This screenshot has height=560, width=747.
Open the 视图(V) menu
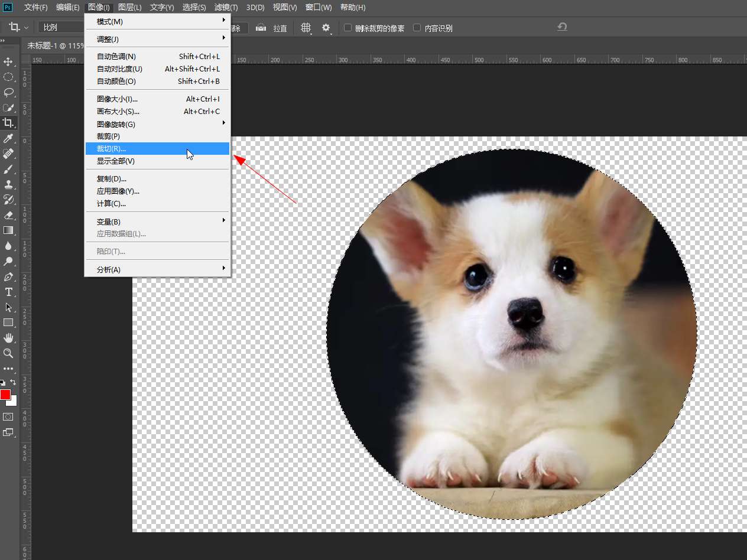(x=285, y=7)
